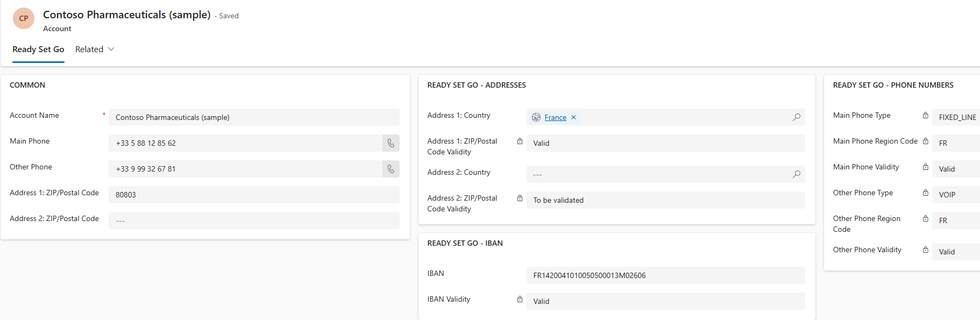
Task: Click the Address 1: Country label
Action: click(x=459, y=115)
